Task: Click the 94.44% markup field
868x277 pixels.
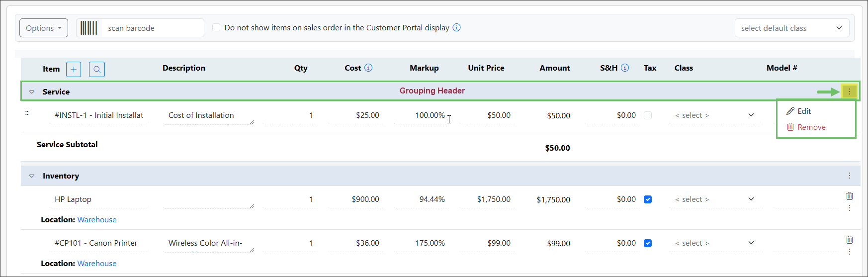Action: 422,199
